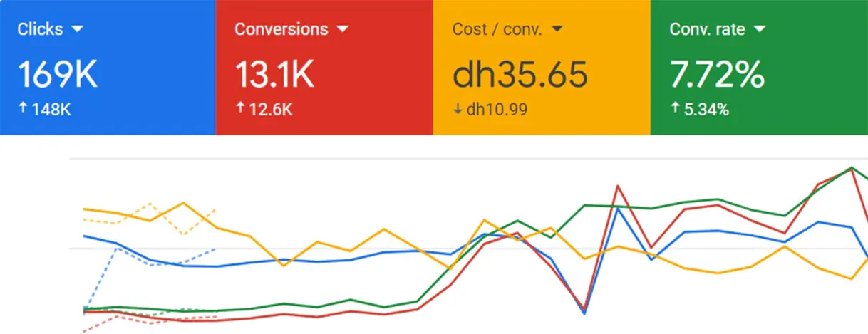Image resolution: width=868 pixels, height=334 pixels.
Task: Click the Conv. rate label text
Action: [x=707, y=29]
